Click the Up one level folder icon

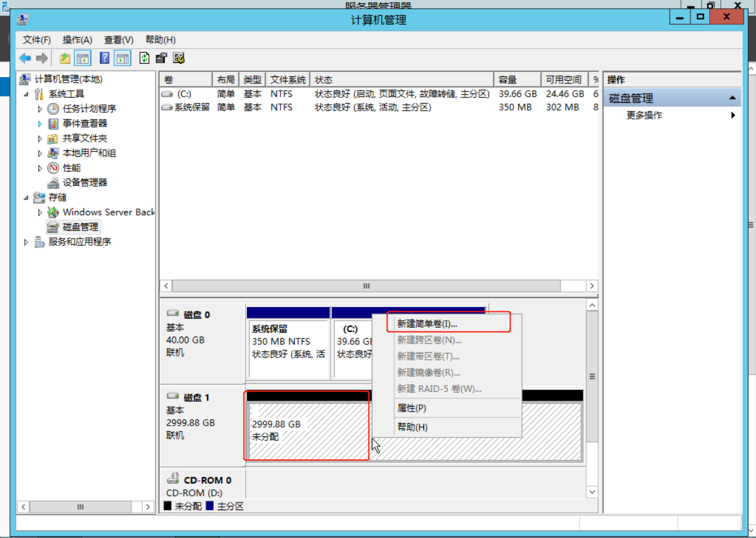pos(64,59)
